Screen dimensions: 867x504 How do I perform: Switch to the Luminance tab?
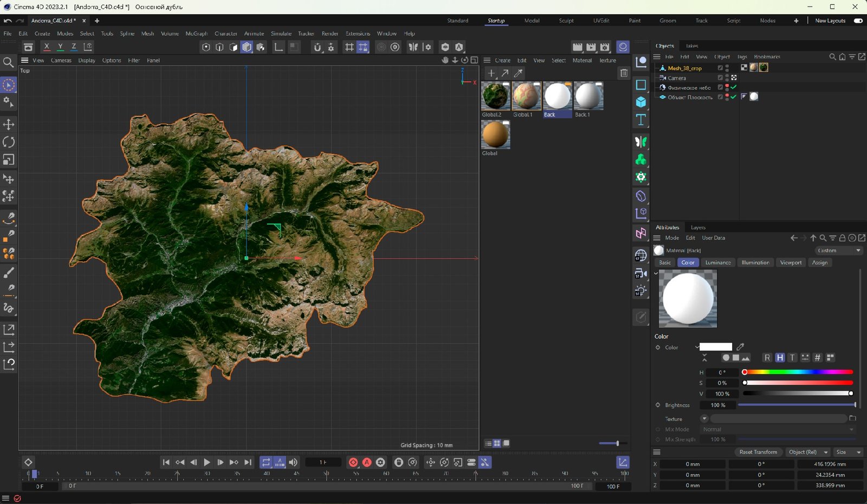click(717, 263)
